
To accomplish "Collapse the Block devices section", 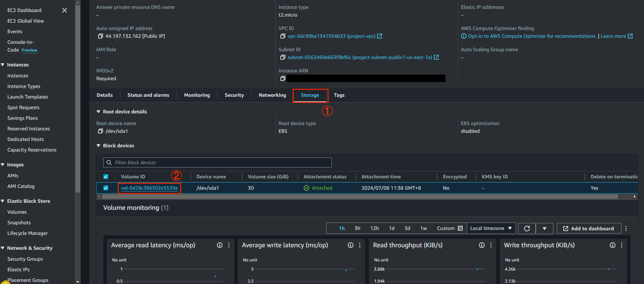I will [x=98, y=146].
